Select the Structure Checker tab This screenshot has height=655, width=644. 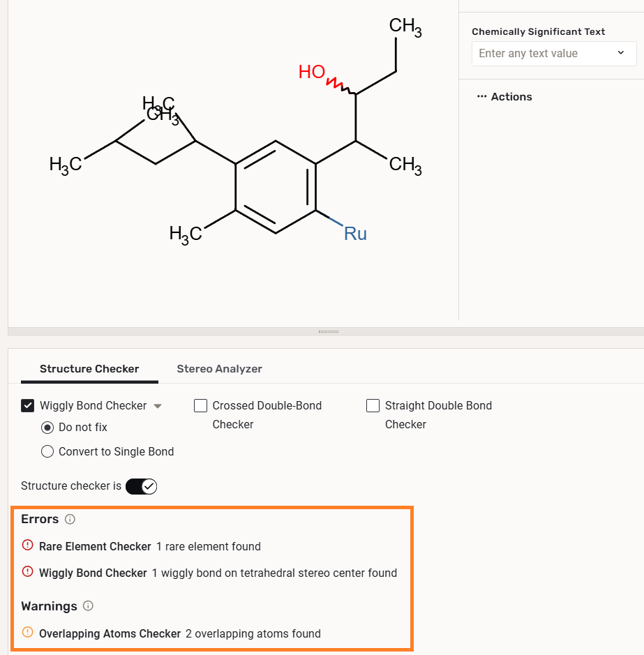coord(89,369)
